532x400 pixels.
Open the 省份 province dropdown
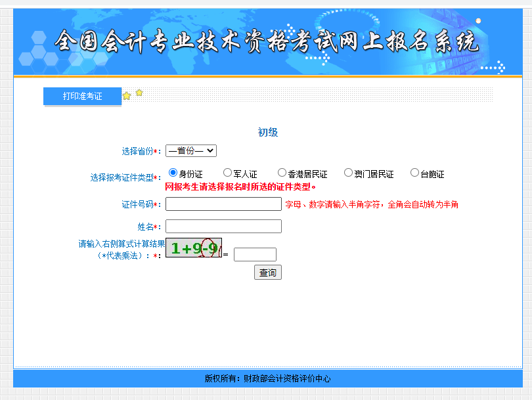pos(191,150)
